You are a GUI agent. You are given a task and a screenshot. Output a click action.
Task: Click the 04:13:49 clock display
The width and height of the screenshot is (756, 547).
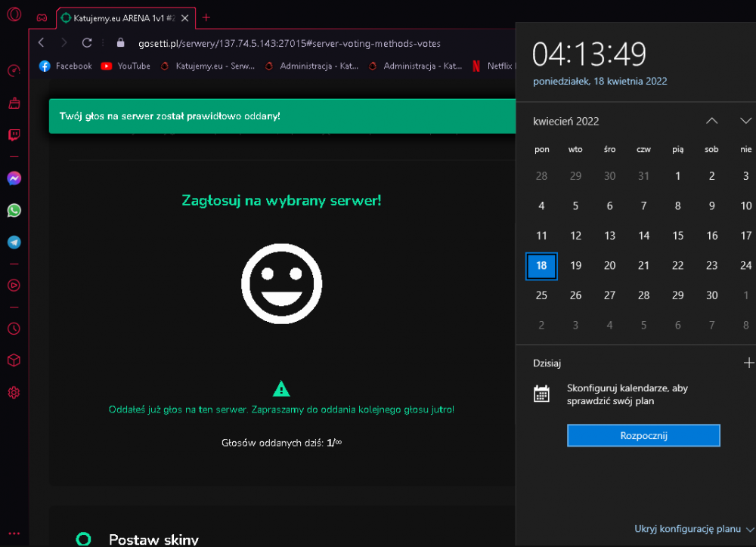tap(589, 54)
